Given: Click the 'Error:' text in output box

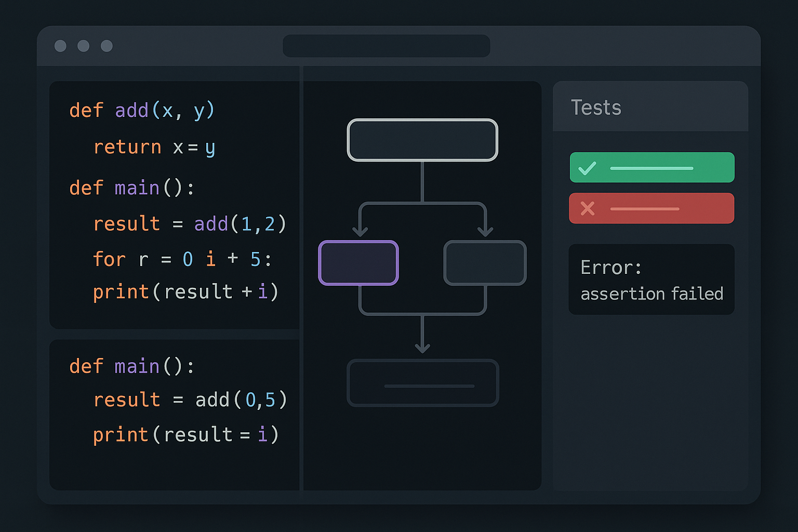Looking at the screenshot, I should [611, 268].
